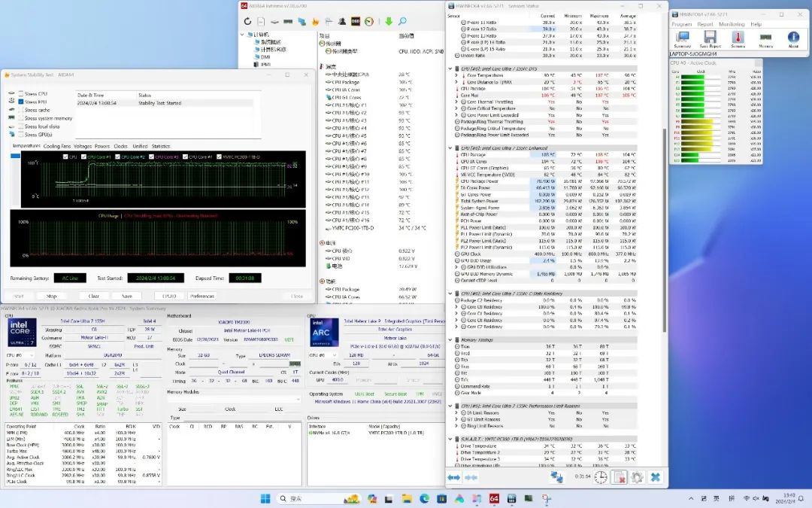Collapse the CPU [#0] DTS sensor group
Viewport: 812px width, 508px height.
coord(450,68)
